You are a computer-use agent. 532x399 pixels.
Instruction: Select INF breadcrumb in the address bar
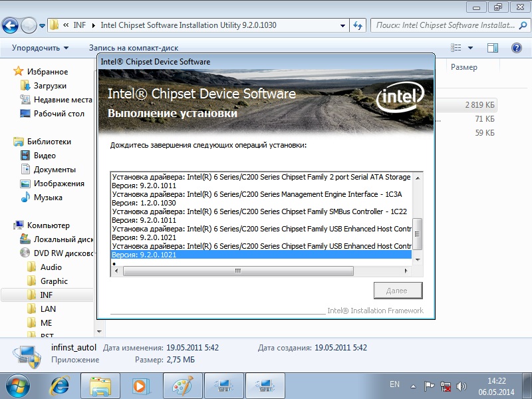80,25
